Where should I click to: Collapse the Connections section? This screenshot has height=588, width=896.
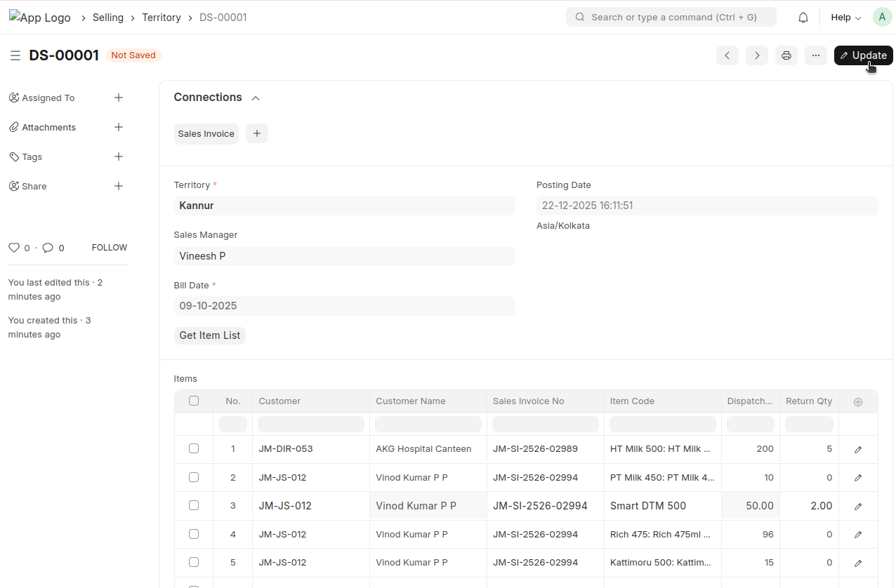coord(256,98)
